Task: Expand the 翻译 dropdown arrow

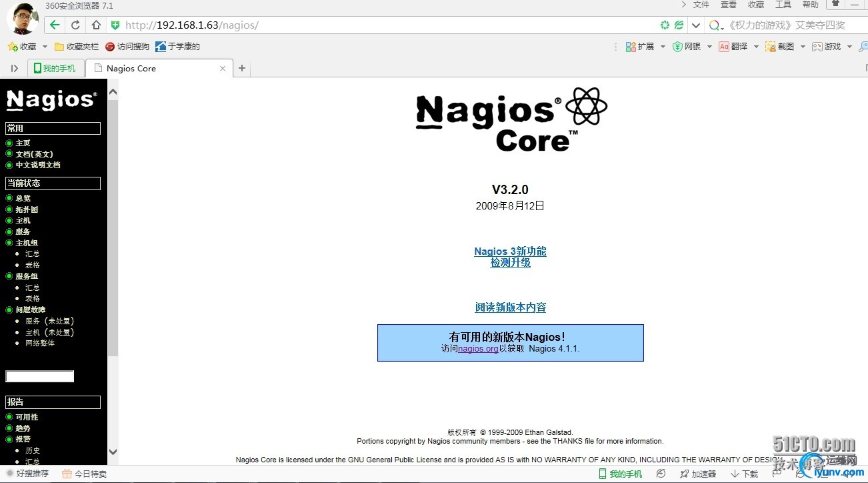Action: (x=756, y=47)
